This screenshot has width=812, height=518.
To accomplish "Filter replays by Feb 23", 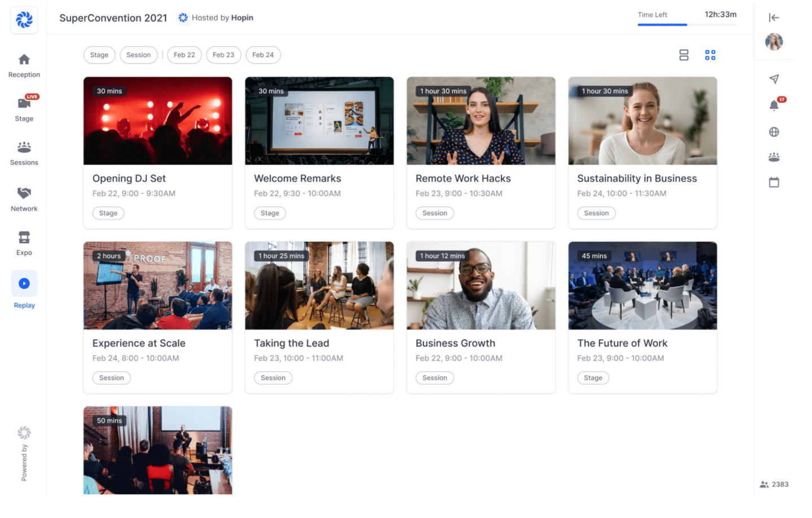I will coord(224,55).
